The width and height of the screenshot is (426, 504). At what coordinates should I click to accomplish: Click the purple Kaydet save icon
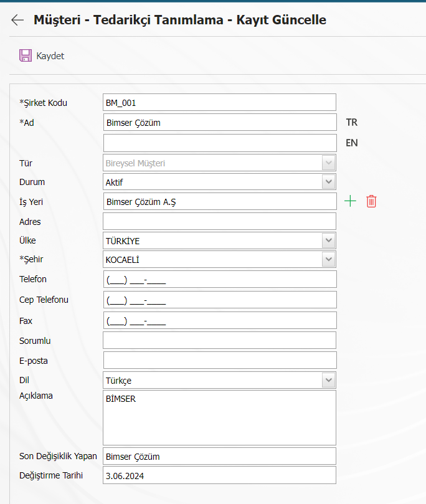point(26,55)
